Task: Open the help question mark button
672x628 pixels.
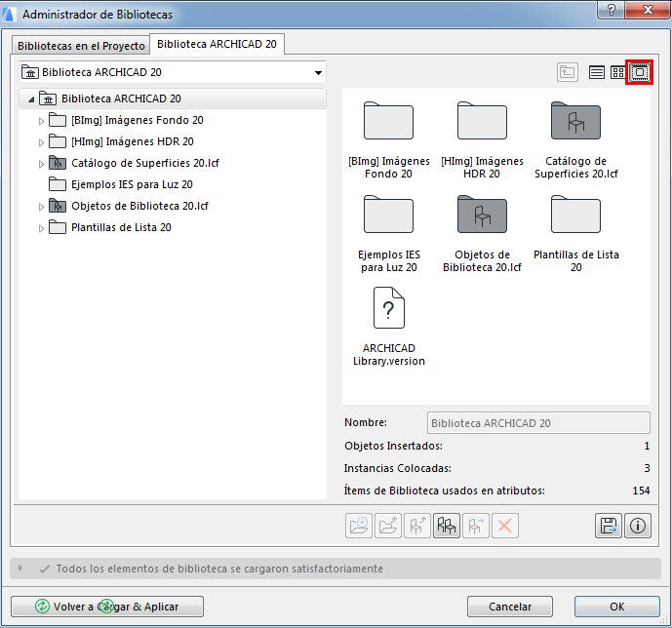Action: pos(612,10)
